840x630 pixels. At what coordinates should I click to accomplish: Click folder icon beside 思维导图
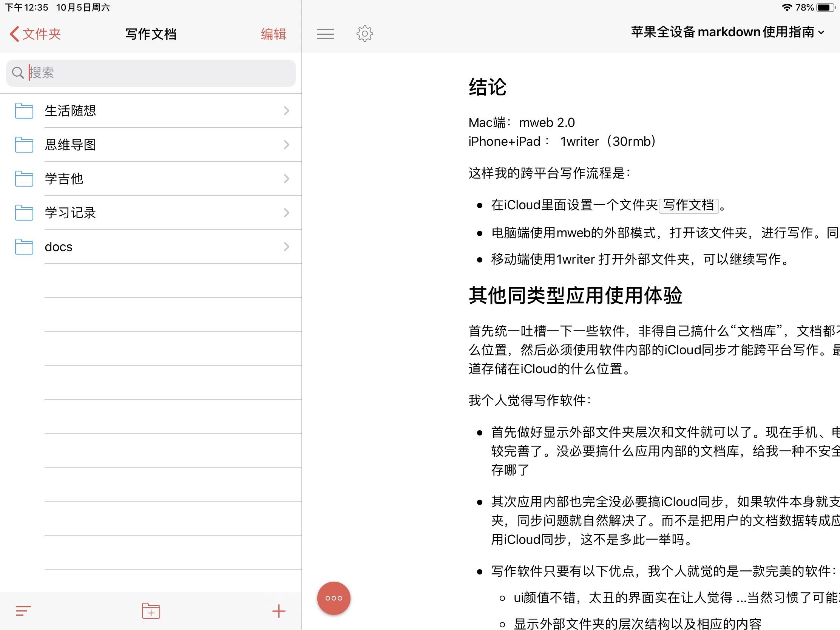tap(24, 145)
